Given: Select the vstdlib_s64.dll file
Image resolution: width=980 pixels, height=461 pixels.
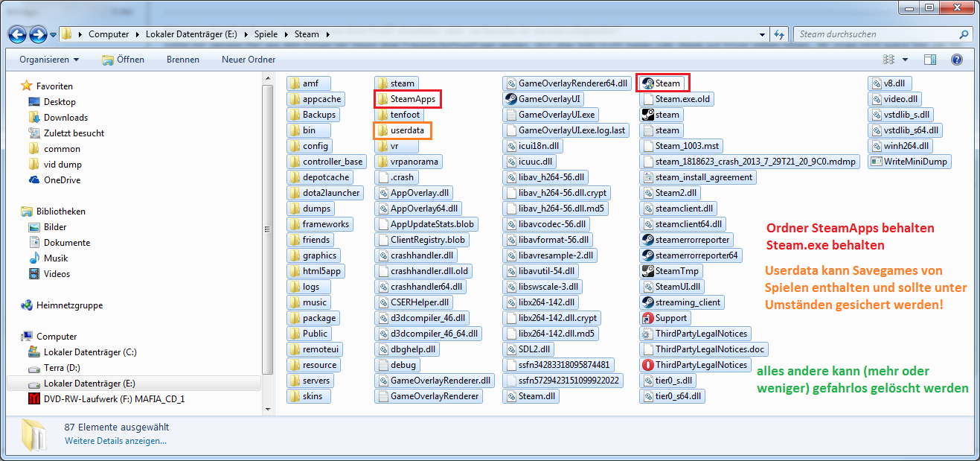Looking at the screenshot, I should [905, 130].
